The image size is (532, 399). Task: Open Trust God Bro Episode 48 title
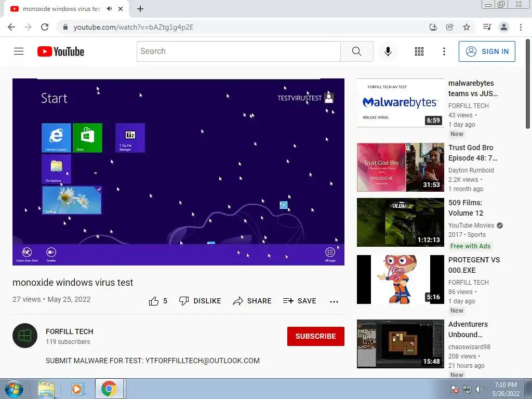473,153
